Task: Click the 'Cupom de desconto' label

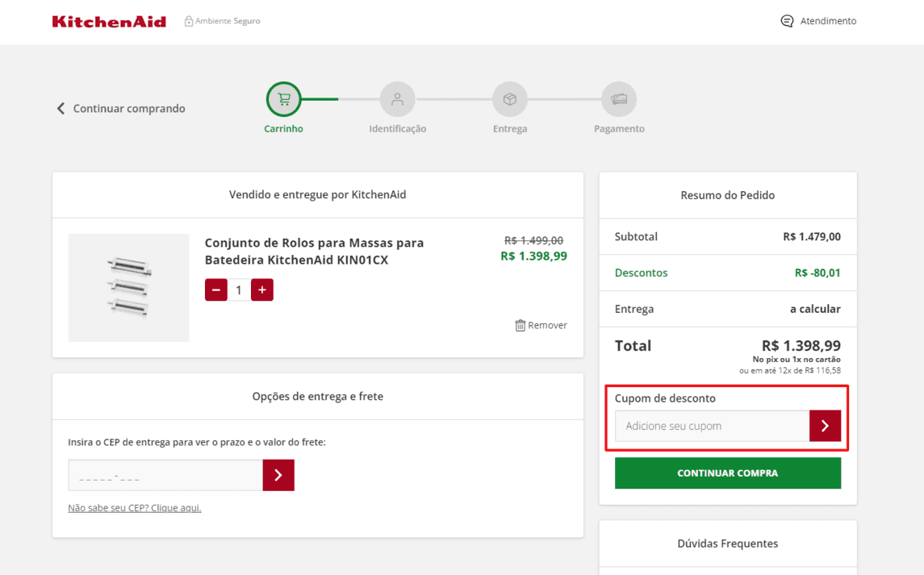Action: pos(665,398)
